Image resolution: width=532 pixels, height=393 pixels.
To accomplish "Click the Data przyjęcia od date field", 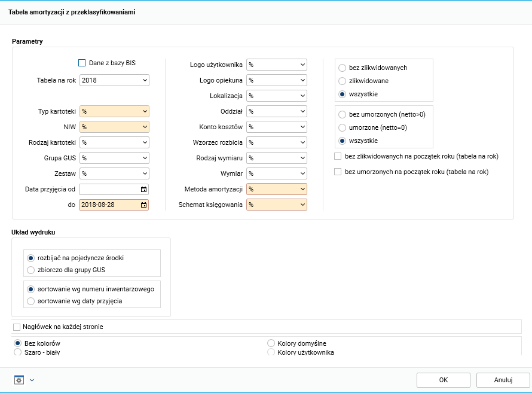I will [x=109, y=190].
